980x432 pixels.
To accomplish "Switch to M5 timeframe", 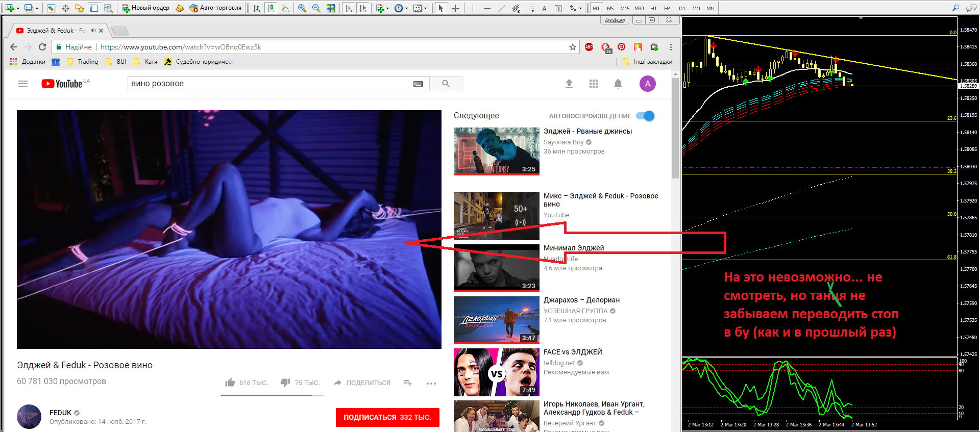I will point(610,8).
